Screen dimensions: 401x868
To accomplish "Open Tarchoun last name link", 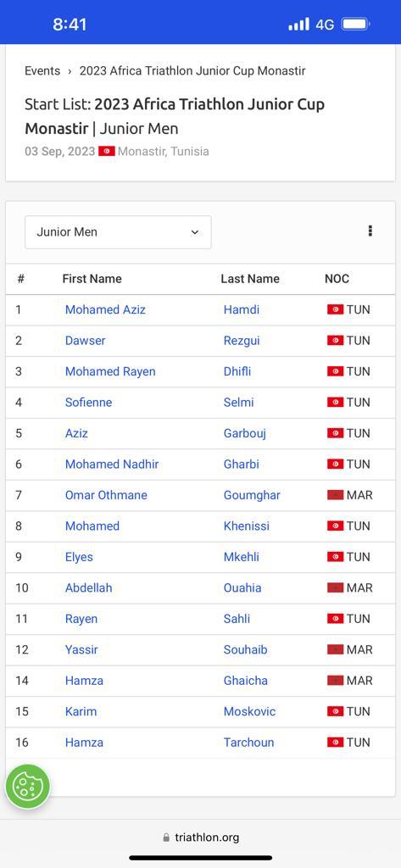I will tap(248, 743).
